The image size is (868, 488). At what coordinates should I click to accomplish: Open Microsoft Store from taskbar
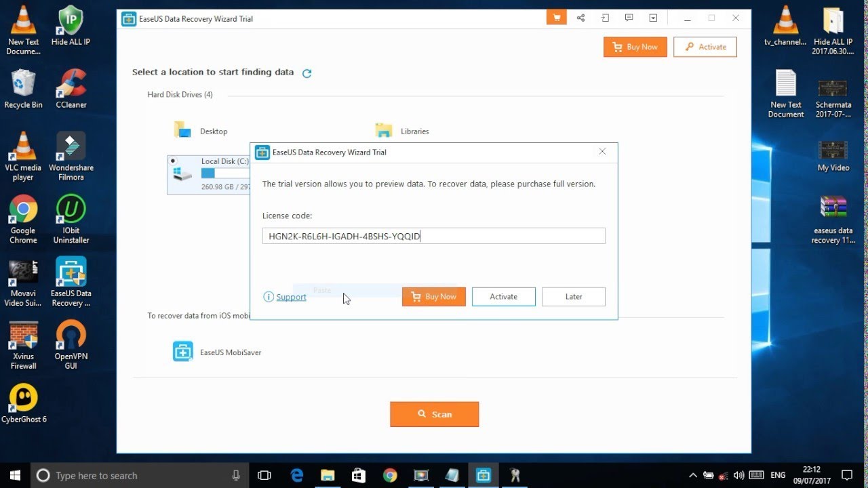358,475
